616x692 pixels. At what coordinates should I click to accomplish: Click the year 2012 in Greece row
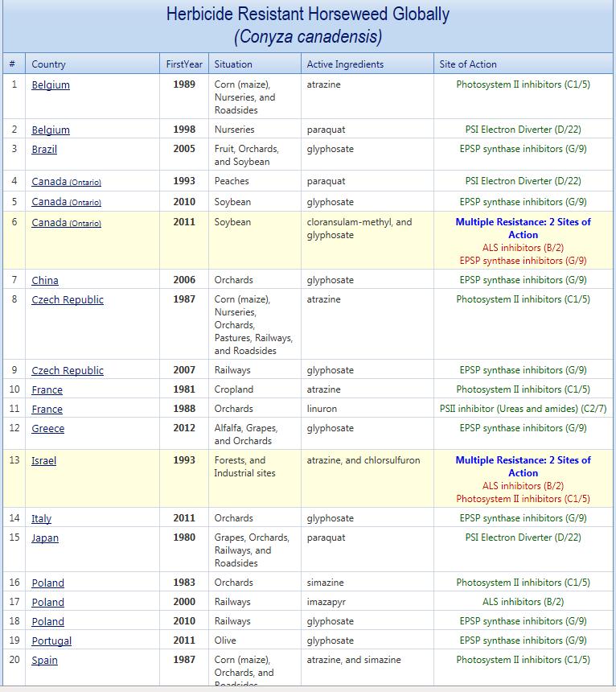184,427
